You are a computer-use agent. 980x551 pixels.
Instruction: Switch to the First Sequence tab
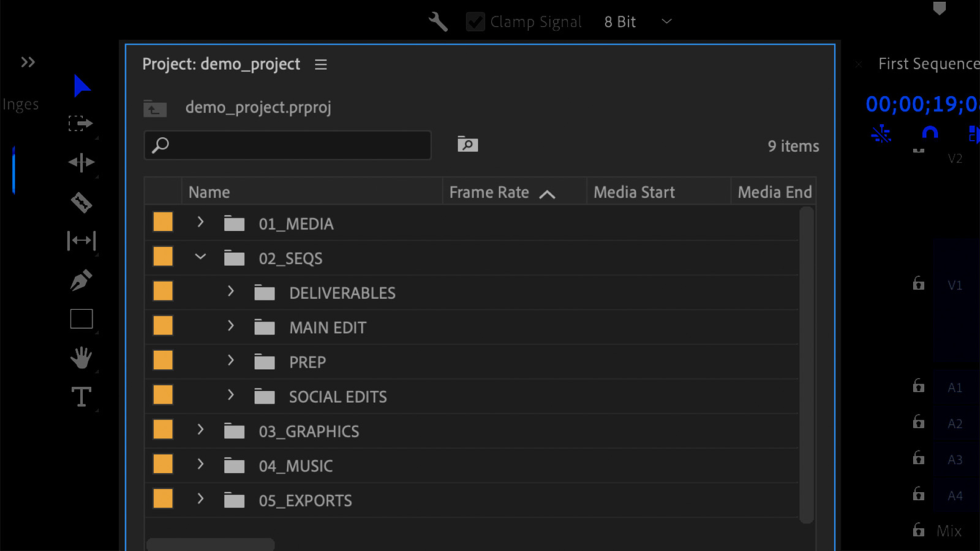pyautogui.click(x=929, y=64)
